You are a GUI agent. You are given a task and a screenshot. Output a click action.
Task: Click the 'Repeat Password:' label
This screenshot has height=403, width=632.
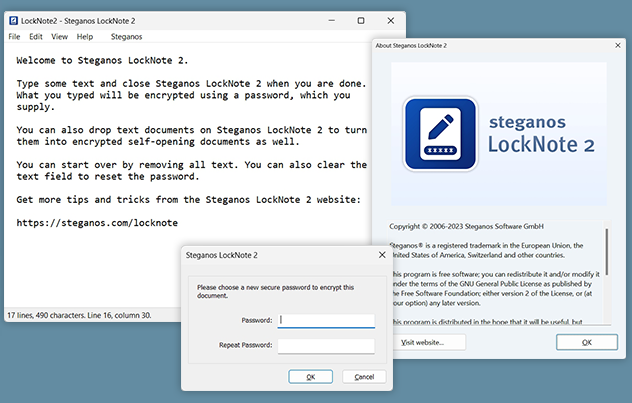245,345
